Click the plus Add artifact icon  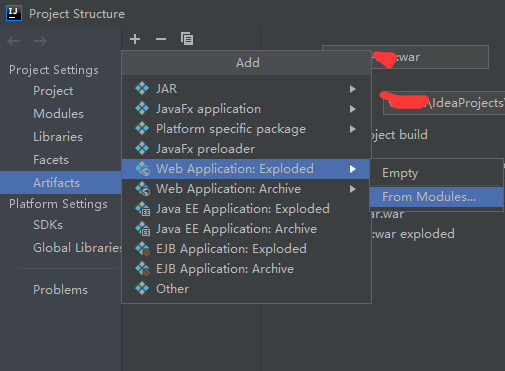135,39
